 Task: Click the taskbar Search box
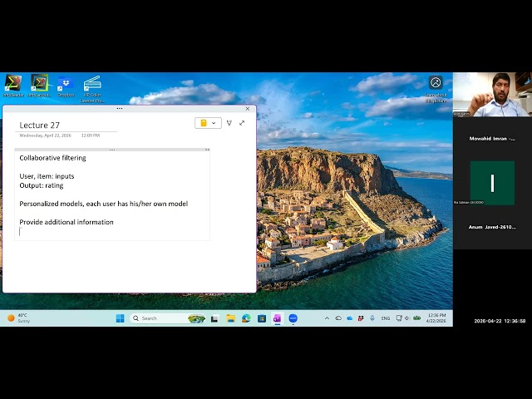pos(168,318)
